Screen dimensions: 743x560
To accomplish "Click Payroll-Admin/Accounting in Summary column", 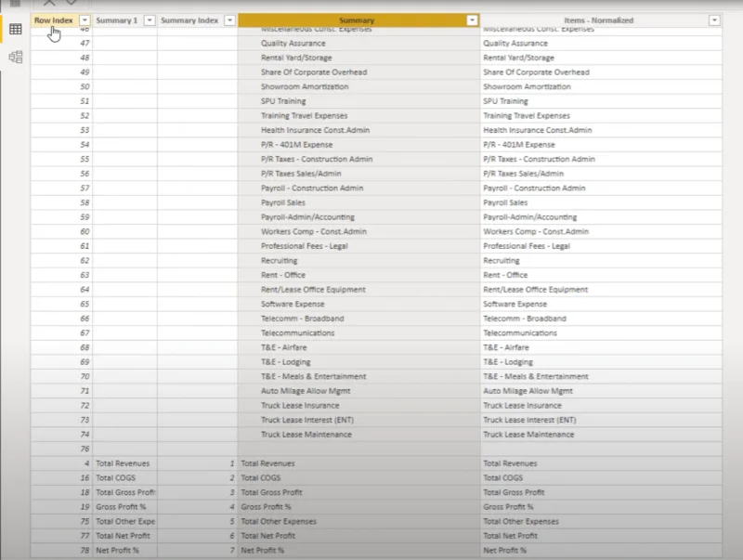I will (307, 217).
